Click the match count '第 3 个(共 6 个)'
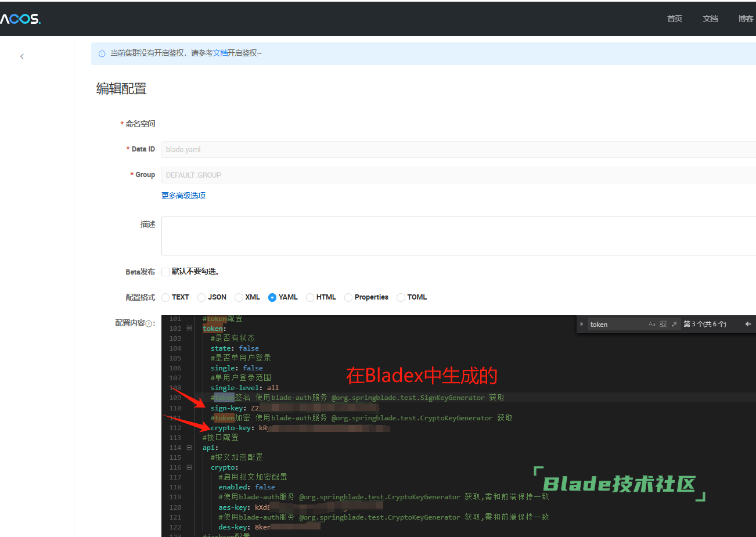 705,324
